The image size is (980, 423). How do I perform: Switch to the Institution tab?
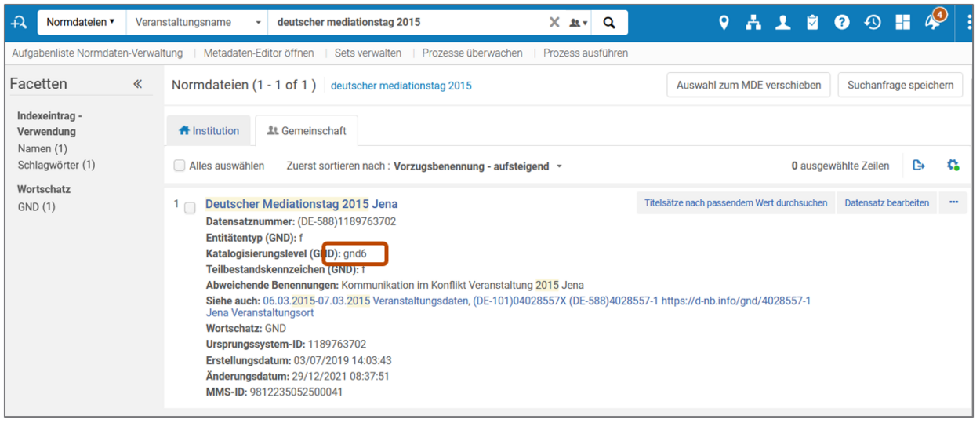click(209, 131)
